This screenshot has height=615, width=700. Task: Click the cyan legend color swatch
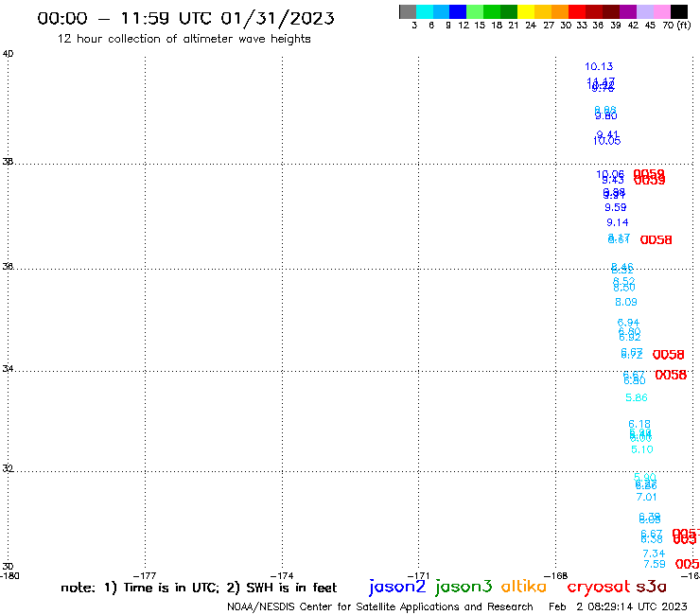tap(425, 12)
